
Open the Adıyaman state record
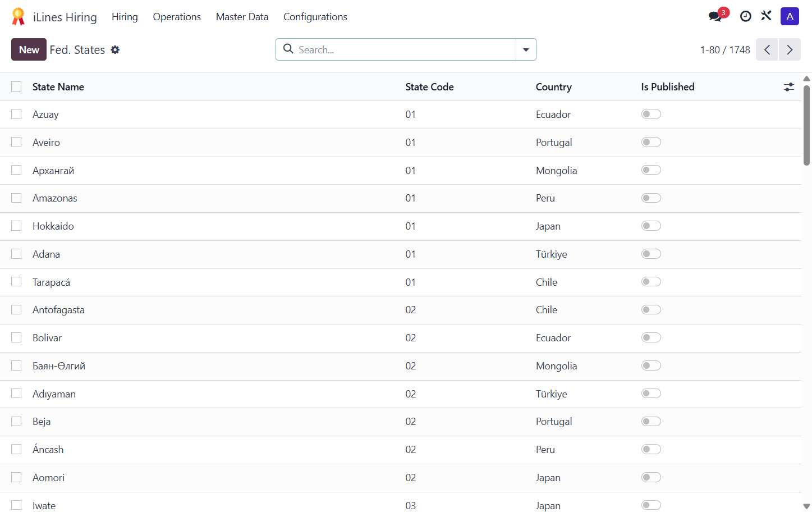pyautogui.click(x=54, y=394)
